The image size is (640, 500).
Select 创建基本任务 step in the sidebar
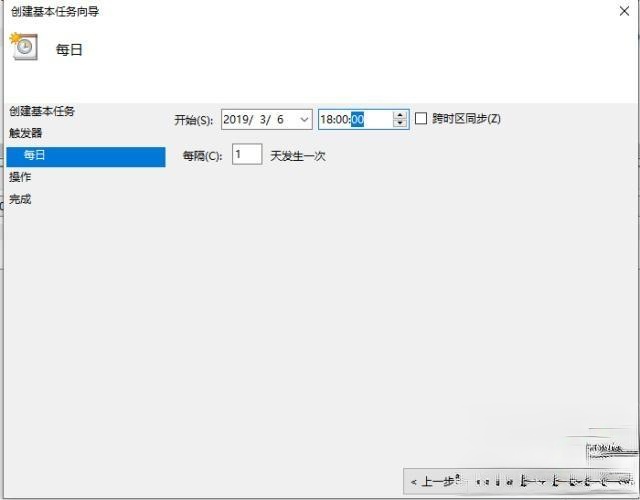coord(42,111)
